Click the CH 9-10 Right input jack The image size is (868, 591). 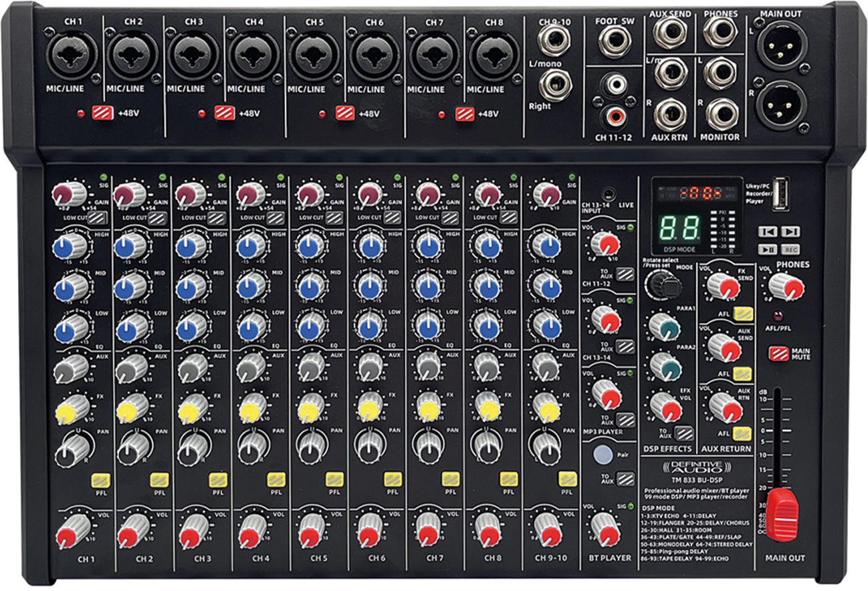click(x=554, y=84)
